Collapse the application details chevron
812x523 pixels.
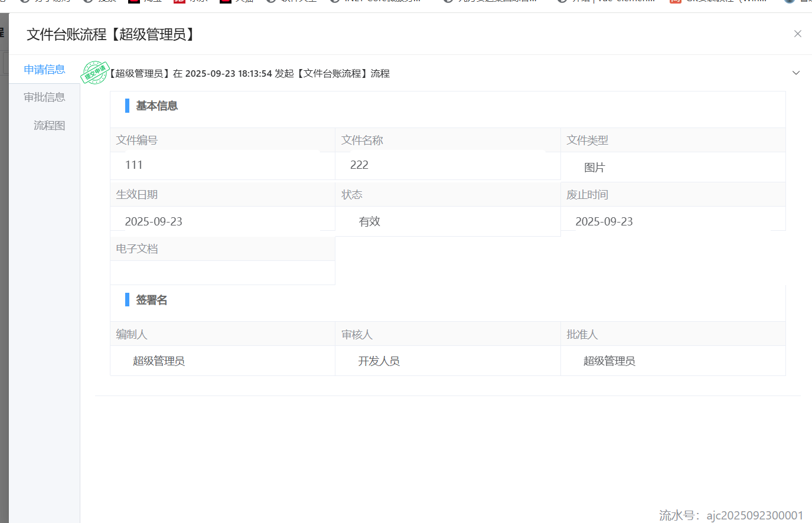pyautogui.click(x=795, y=73)
